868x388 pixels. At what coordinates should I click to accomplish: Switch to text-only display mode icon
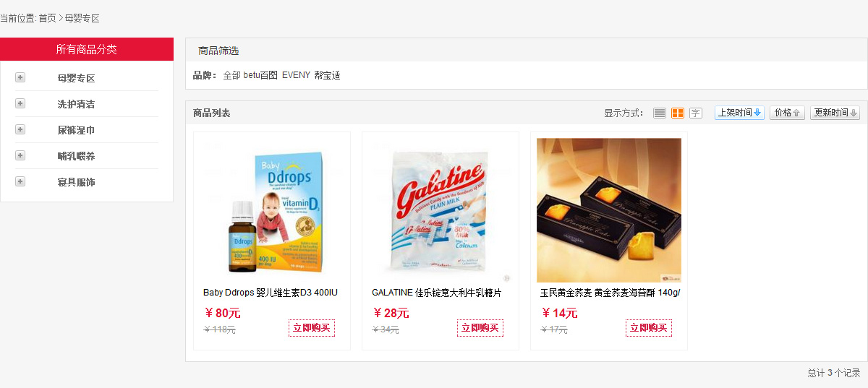pos(696,113)
